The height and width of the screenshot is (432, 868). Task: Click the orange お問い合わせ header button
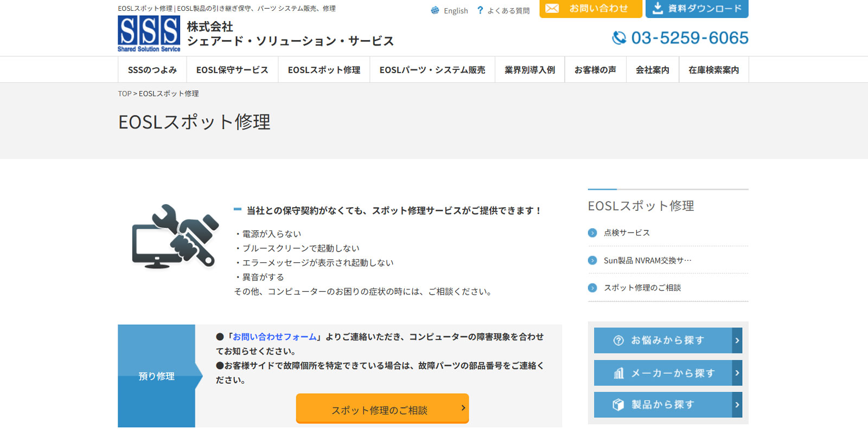(x=591, y=9)
